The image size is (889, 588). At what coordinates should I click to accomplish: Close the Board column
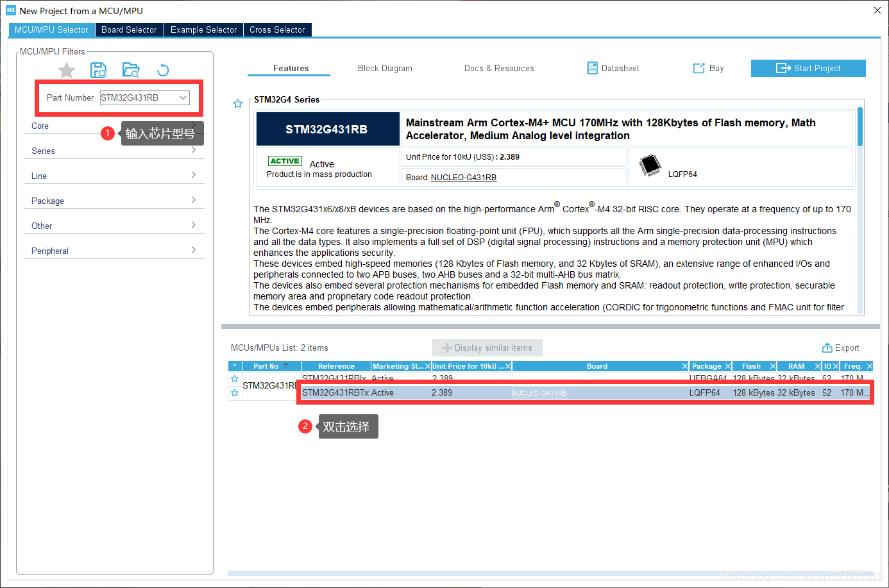[685, 366]
